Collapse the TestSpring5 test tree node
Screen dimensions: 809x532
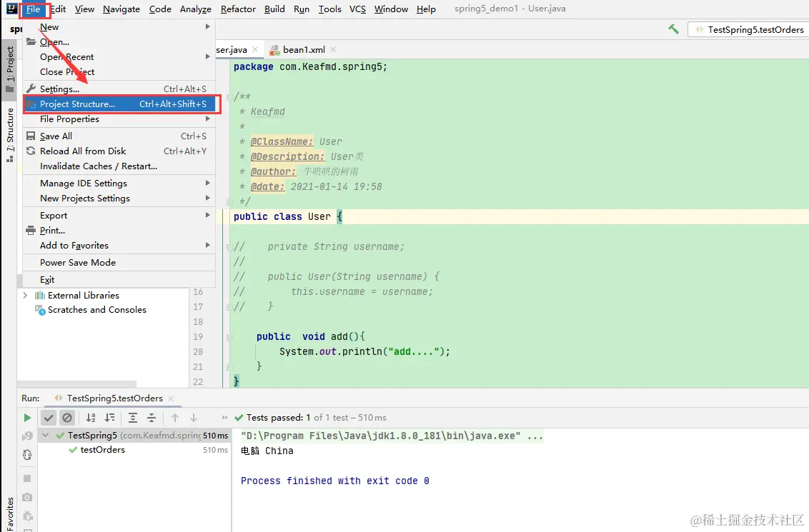pyautogui.click(x=46, y=436)
